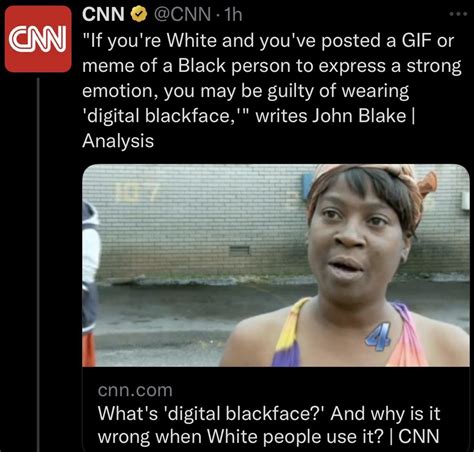
Task: Open the tweet text starting "If you're White"
Action: (x=271, y=91)
